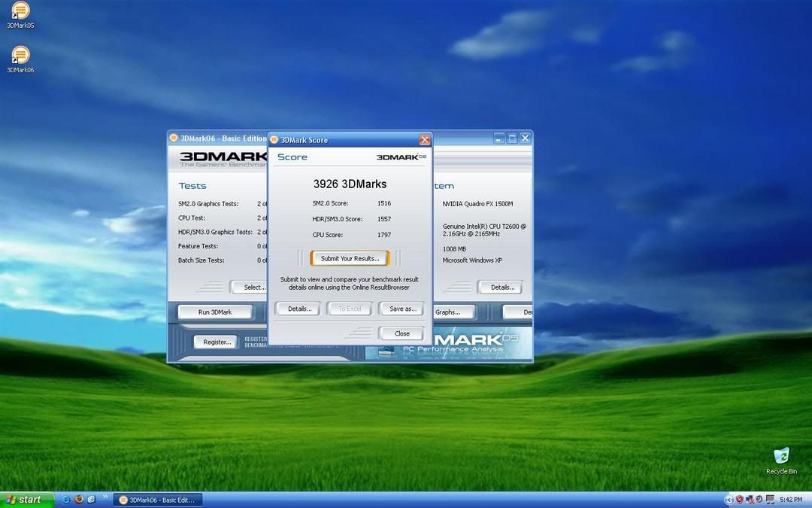
Task: Open the 3DMark05 desktop shortcut
Action: click(x=20, y=11)
